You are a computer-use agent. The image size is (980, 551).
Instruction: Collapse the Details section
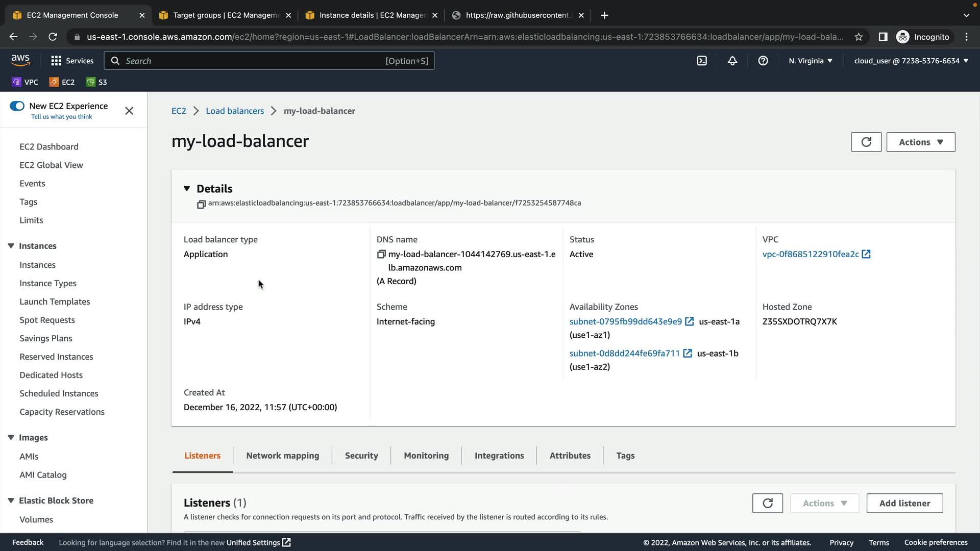tap(187, 189)
